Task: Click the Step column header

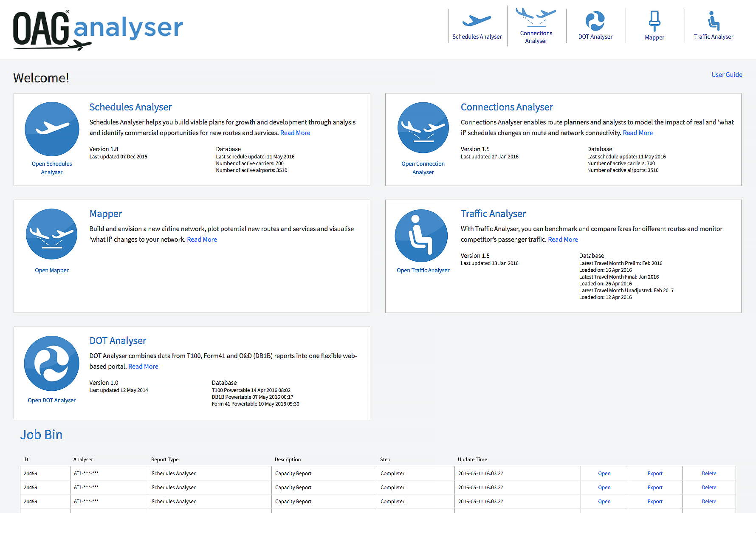Action: pyautogui.click(x=385, y=460)
